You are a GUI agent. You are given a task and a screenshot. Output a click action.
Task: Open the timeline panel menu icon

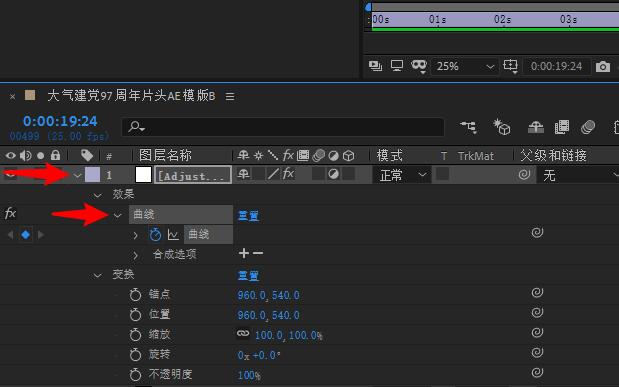pos(230,96)
